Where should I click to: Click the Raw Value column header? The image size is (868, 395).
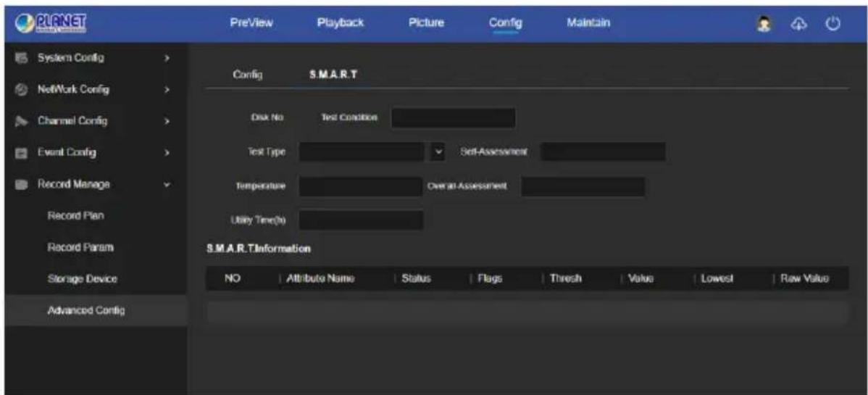804,280
